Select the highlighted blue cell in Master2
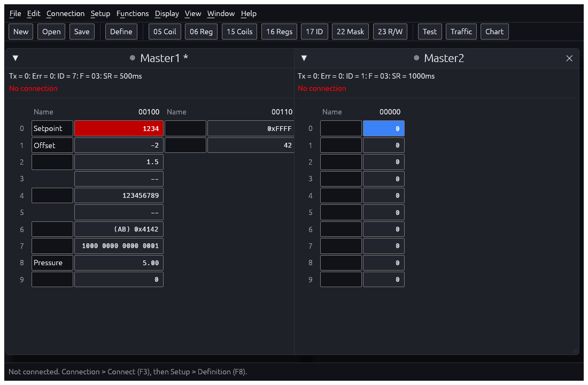This screenshot has height=385, width=588. [x=384, y=128]
